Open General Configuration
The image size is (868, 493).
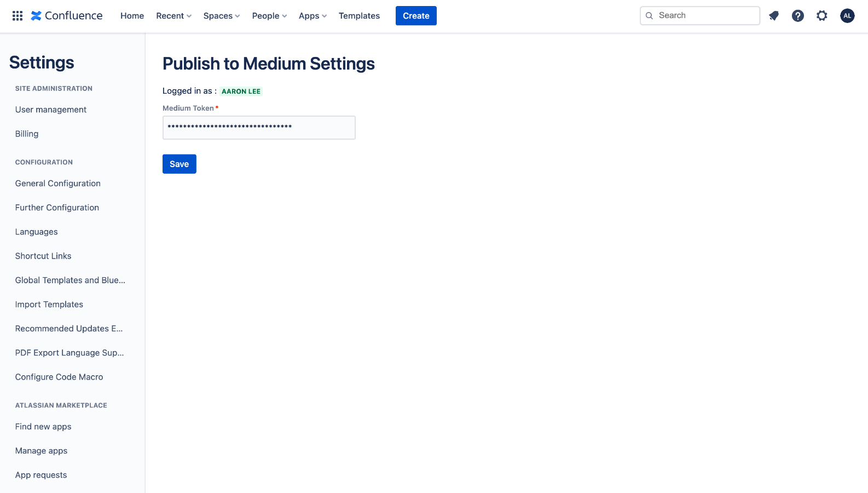coord(58,184)
